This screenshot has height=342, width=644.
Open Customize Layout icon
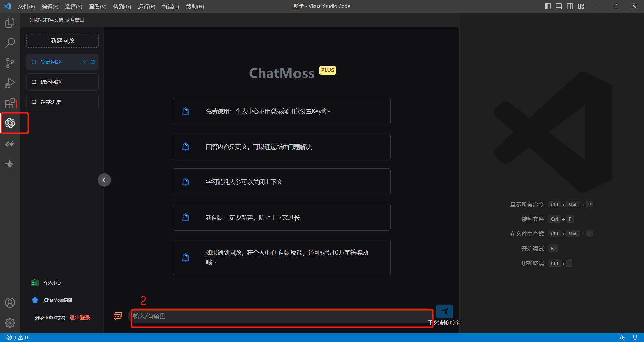click(581, 6)
